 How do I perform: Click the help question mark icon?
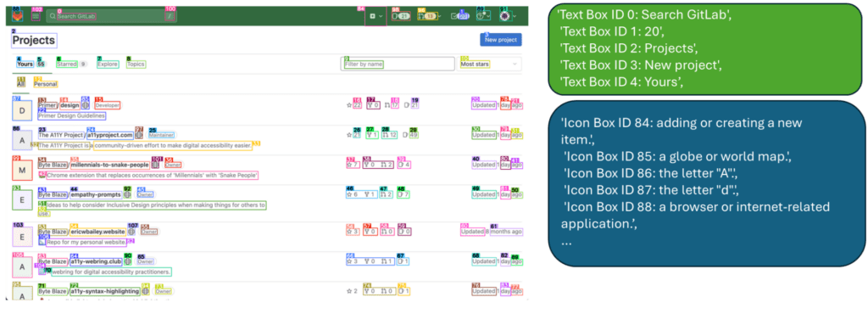pyautogui.click(x=480, y=17)
